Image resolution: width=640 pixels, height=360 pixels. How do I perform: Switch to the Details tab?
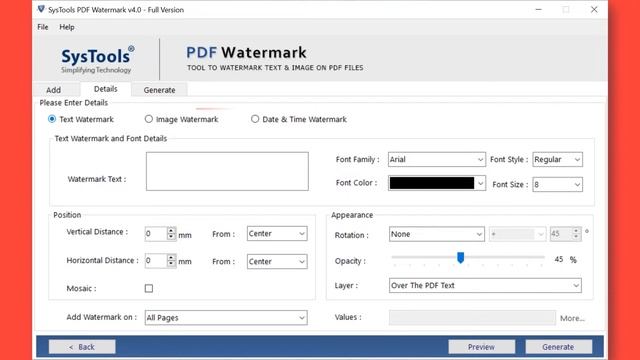point(106,89)
